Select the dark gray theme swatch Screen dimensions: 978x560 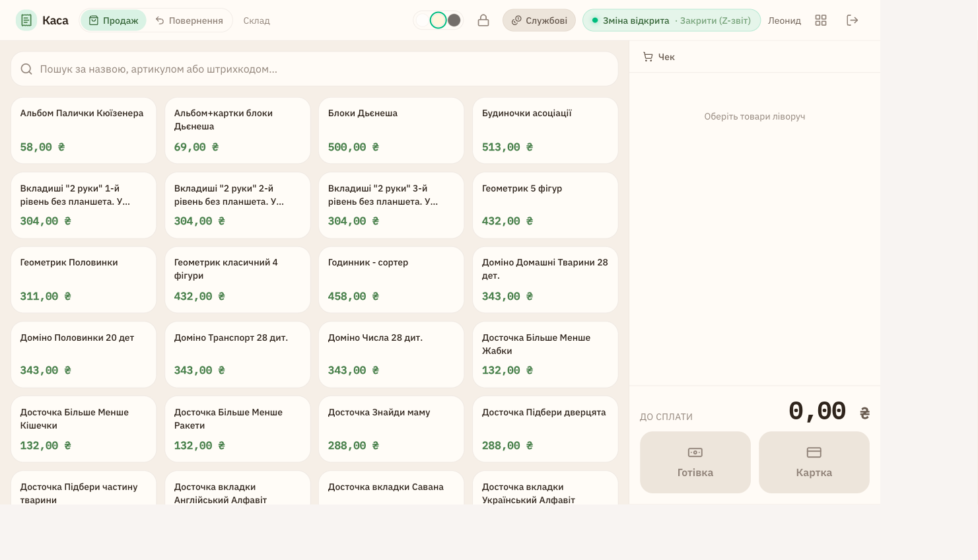pyautogui.click(x=454, y=20)
